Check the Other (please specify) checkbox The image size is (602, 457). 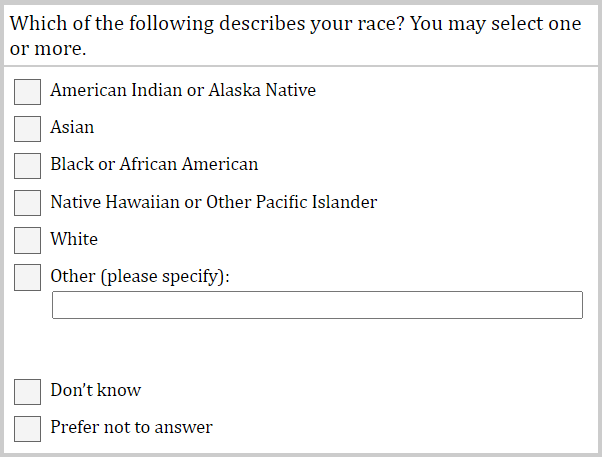28,277
